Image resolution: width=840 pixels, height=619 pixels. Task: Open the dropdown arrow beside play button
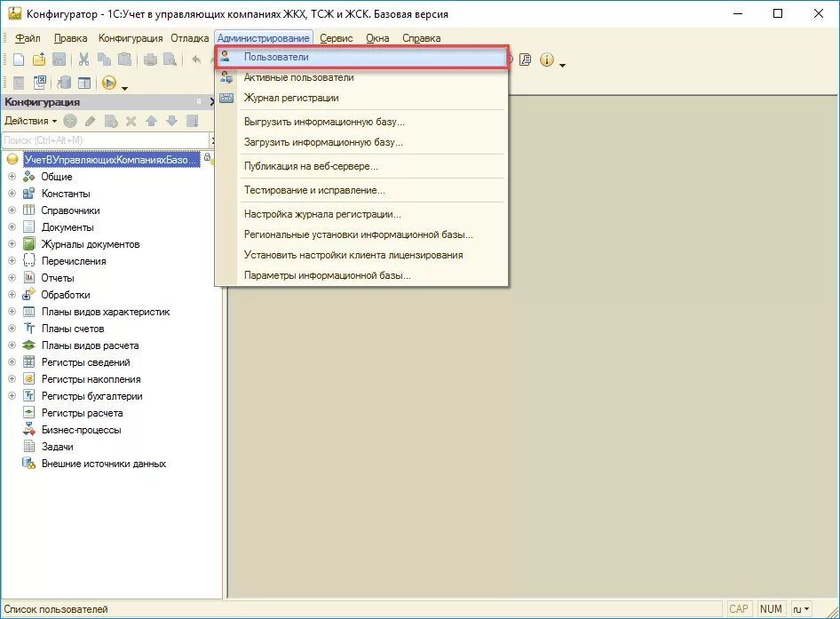[x=125, y=88]
